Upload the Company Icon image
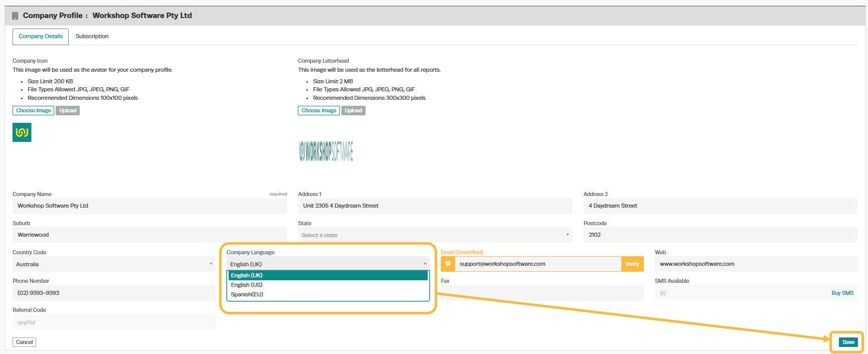868x354 pixels. pyautogui.click(x=68, y=110)
